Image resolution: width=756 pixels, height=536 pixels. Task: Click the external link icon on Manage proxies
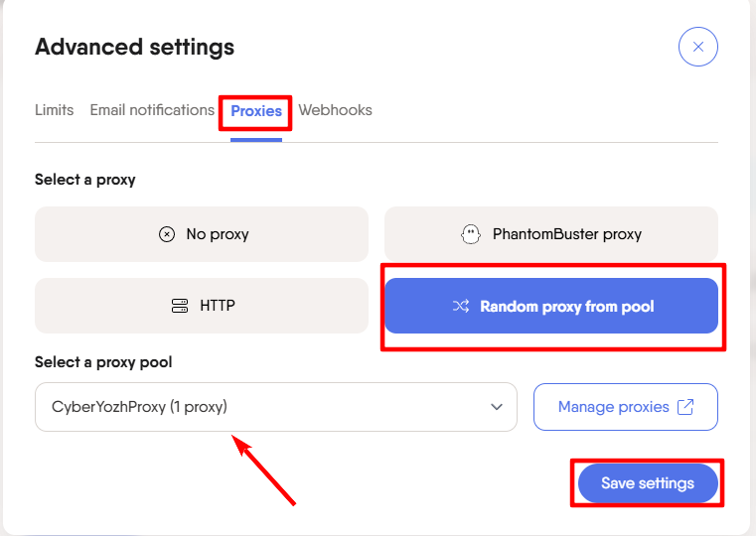(685, 407)
